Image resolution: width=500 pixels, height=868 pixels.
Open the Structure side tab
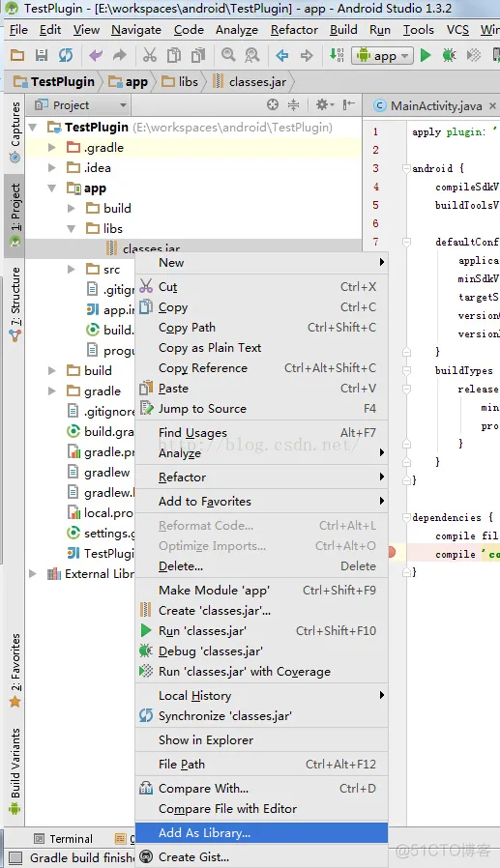pos(15,304)
